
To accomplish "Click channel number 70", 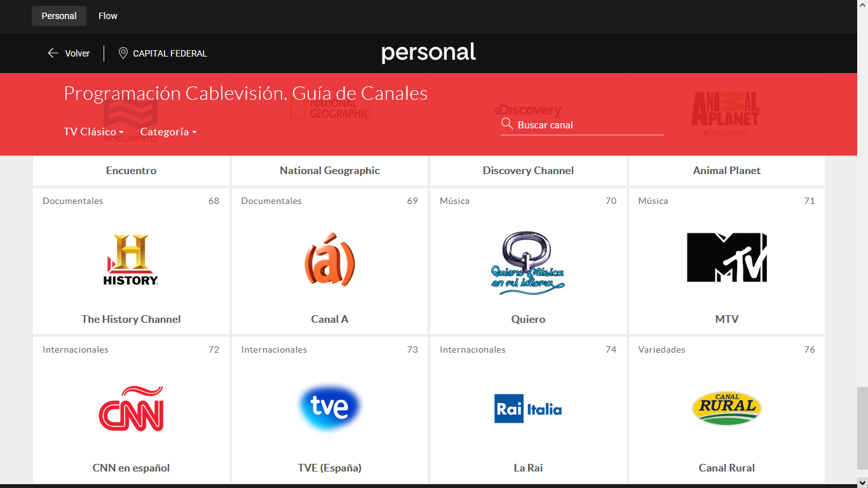I will [x=611, y=201].
